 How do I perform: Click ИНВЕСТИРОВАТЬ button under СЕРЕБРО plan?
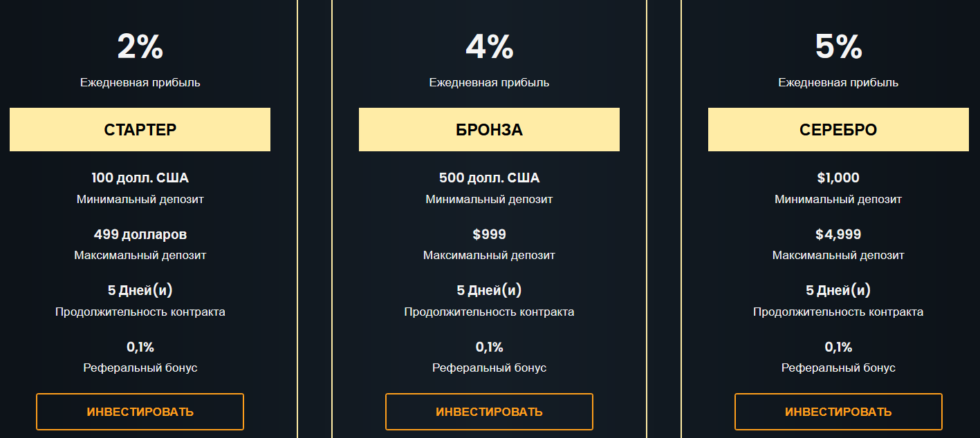tap(838, 412)
